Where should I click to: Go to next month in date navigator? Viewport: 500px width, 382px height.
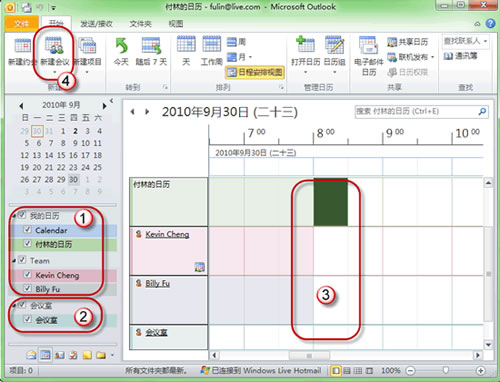click(x=104, y=106)
